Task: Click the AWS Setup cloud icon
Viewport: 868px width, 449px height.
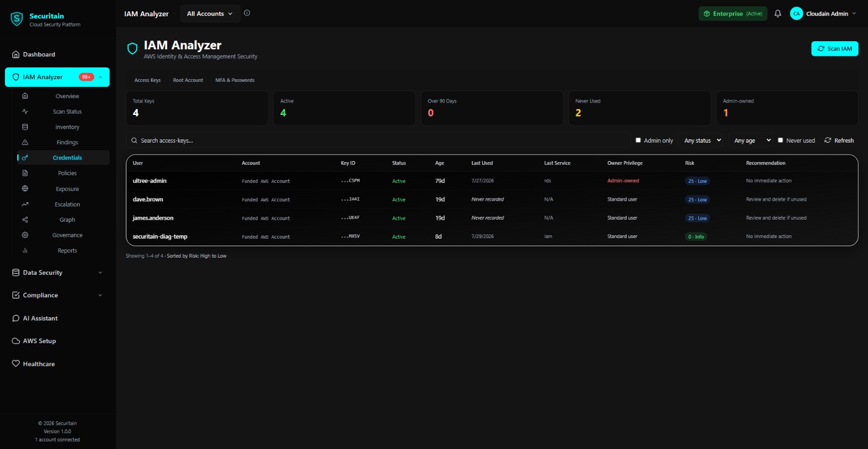Action: (x=16, y=341)
